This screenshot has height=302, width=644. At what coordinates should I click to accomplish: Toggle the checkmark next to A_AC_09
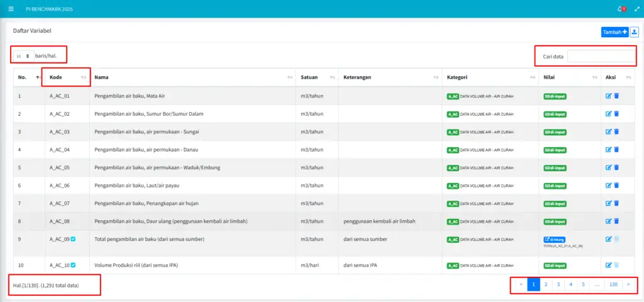coord(74,239)
